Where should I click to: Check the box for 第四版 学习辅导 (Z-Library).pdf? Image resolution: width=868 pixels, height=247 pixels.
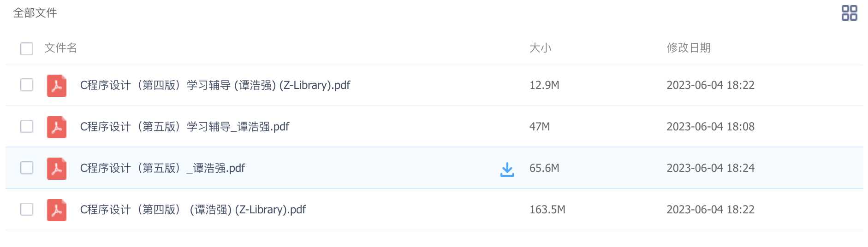[27, 85]
